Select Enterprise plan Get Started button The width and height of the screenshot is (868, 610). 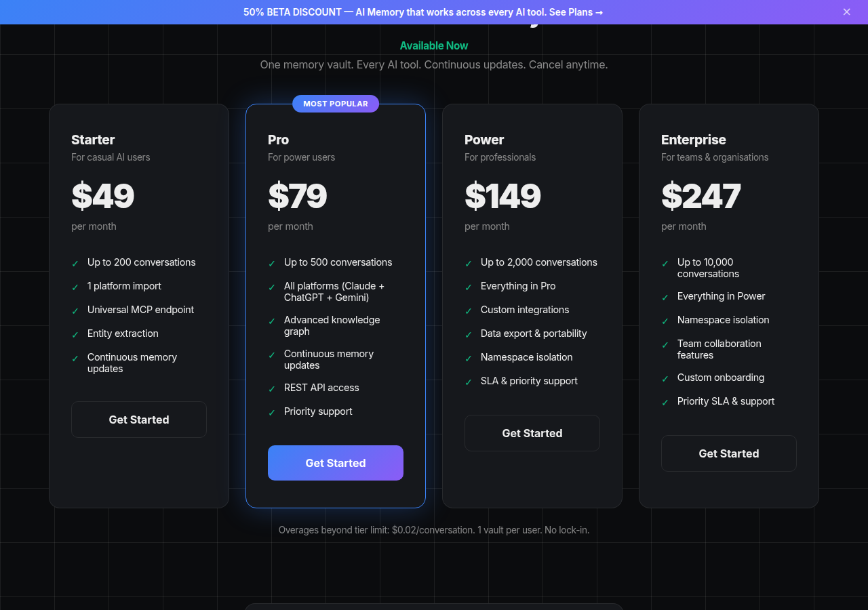pyautogui.click(x=729, y=453)
